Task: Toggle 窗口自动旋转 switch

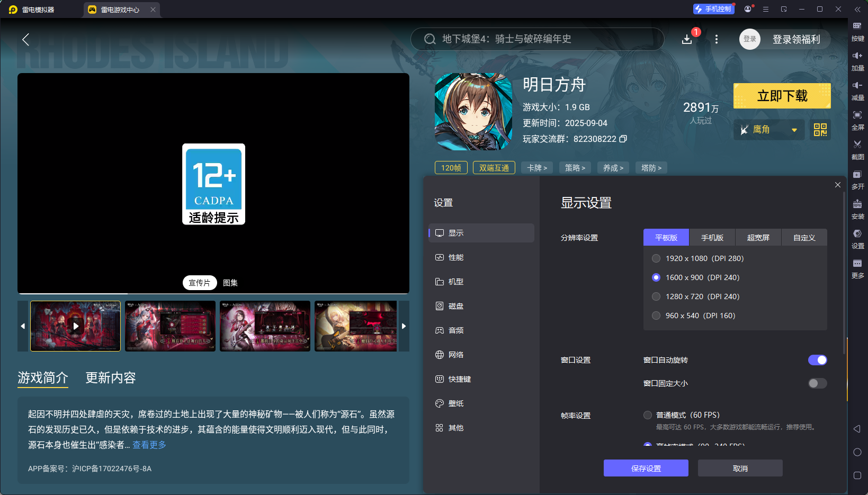Action: 817,360
